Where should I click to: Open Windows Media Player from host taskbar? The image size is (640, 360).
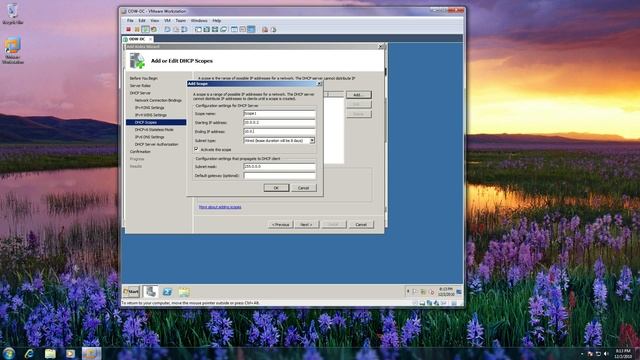[x=70, y=353]
